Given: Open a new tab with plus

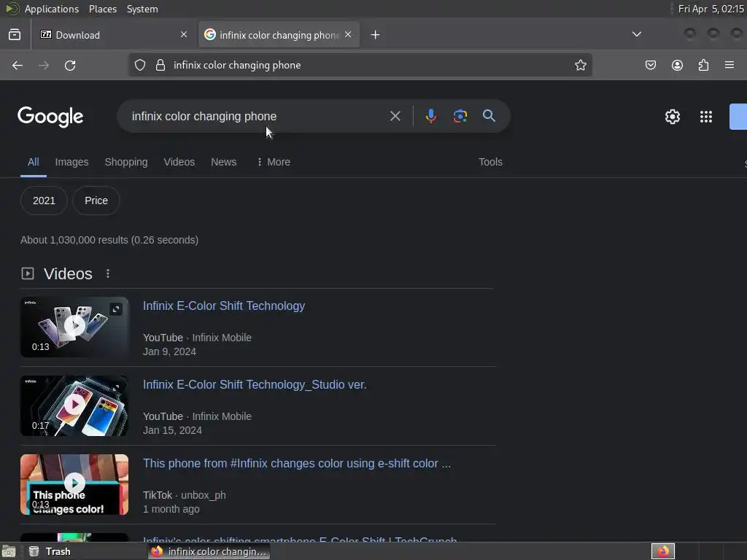Looking at the screenshot, I should [376, 35].
